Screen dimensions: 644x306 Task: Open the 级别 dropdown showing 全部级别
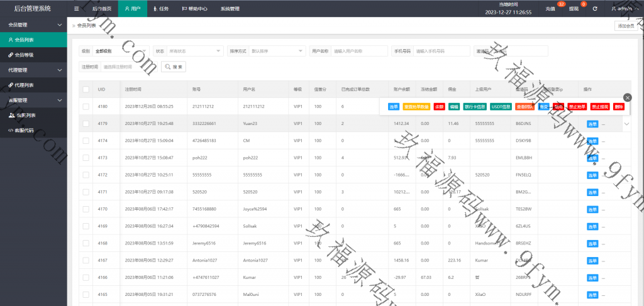120,51
